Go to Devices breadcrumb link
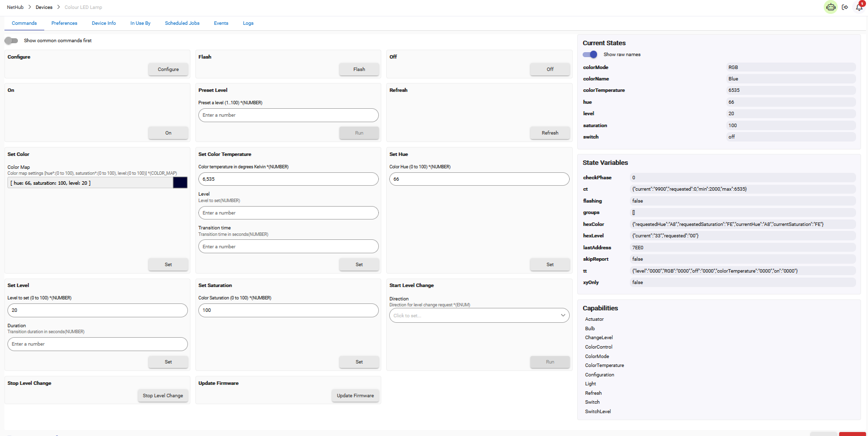 [44, 7]
